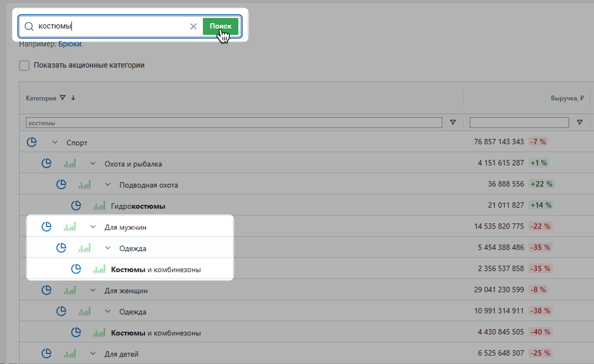Open the bar chart icon for Для мужчин
This screenshot has height=364, width=594.
pyautogui.click(x=70, y=227)
